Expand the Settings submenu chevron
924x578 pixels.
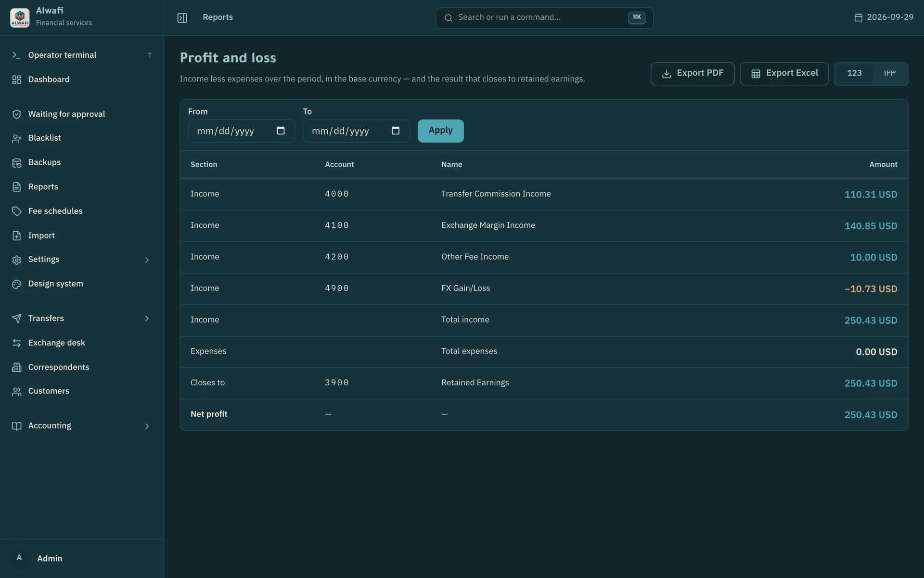pos(147,260)
